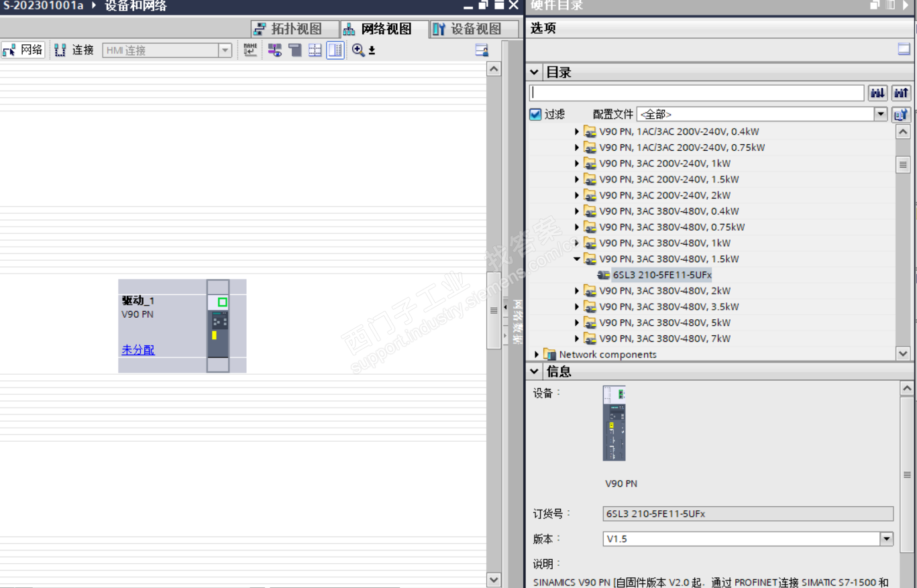Click the V90 PN device thumbnail in 信息
Viewport: 917px width, 588px height.
click(x=614, y=423)
